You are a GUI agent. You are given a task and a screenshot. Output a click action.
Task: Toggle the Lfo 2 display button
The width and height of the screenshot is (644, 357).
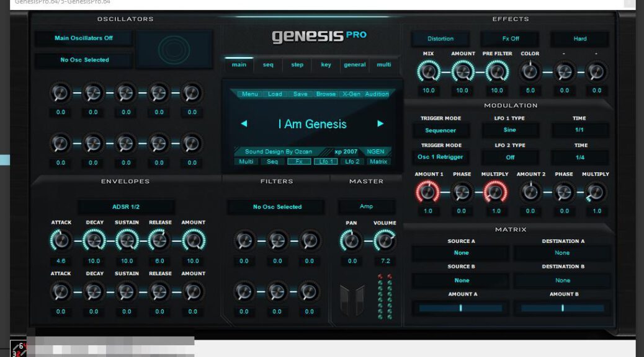point(352,162)
